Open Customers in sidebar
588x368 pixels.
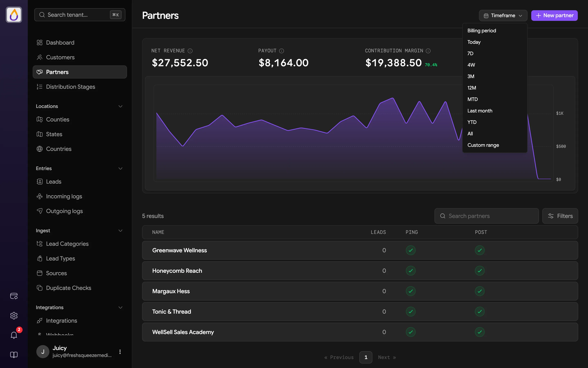(80, 57)
